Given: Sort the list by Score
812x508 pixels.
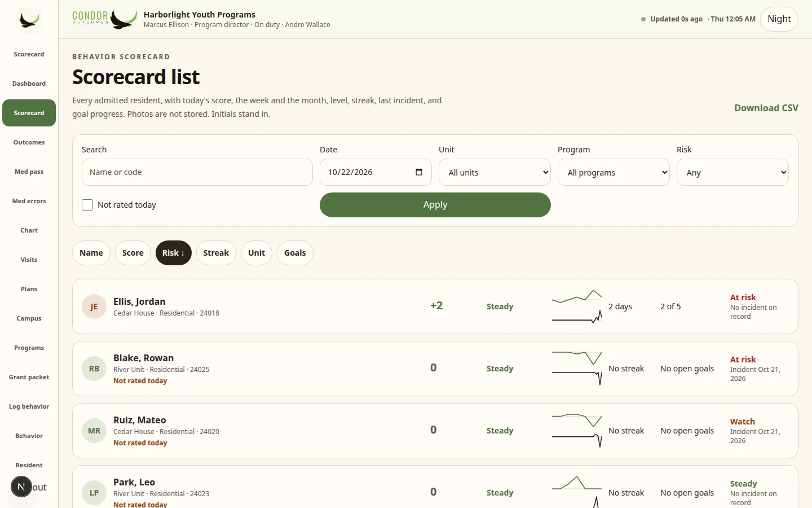Looking at the screenshot, I should click(x=133, y=253).
